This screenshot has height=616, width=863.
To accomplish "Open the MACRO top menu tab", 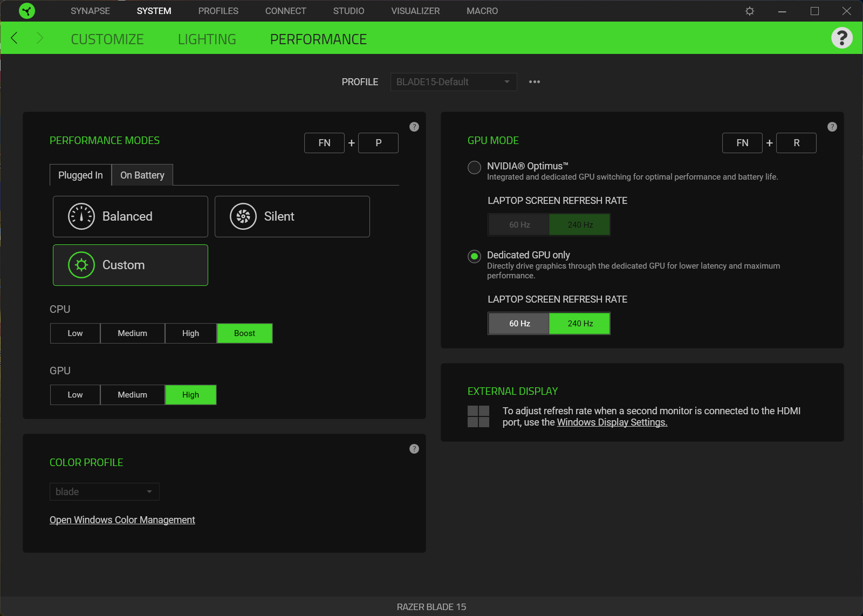I will click(x=482, y=11).
